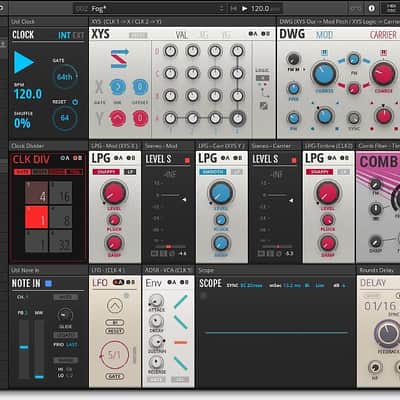Image resolution: width=400 pixels, height=400 pixels.
Task: Click the Note In glide knob
Action: (65, 315)
